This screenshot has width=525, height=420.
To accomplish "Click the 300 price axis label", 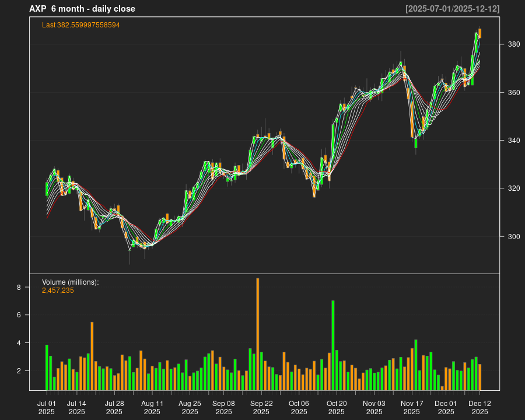I will [x=512, y=237].
